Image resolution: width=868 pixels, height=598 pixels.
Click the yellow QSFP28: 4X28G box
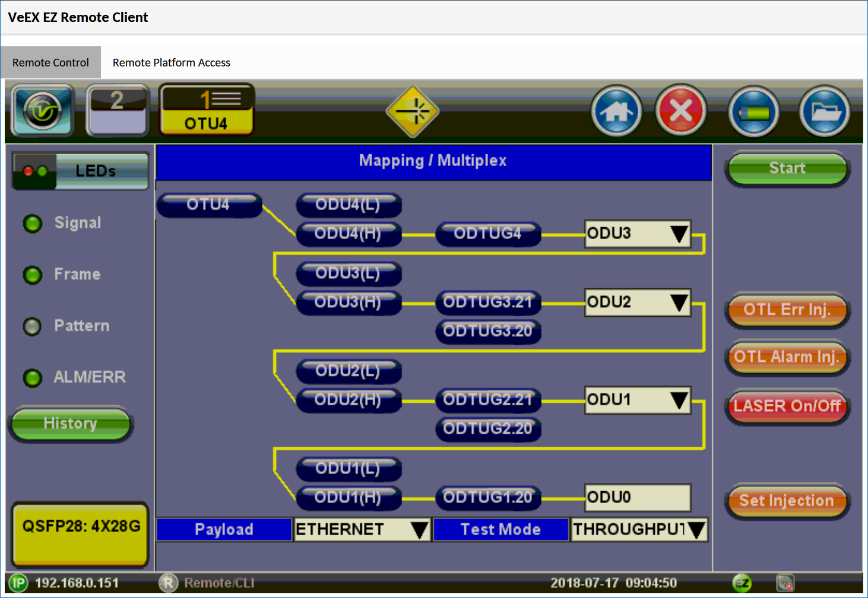(x=81, y=533)
